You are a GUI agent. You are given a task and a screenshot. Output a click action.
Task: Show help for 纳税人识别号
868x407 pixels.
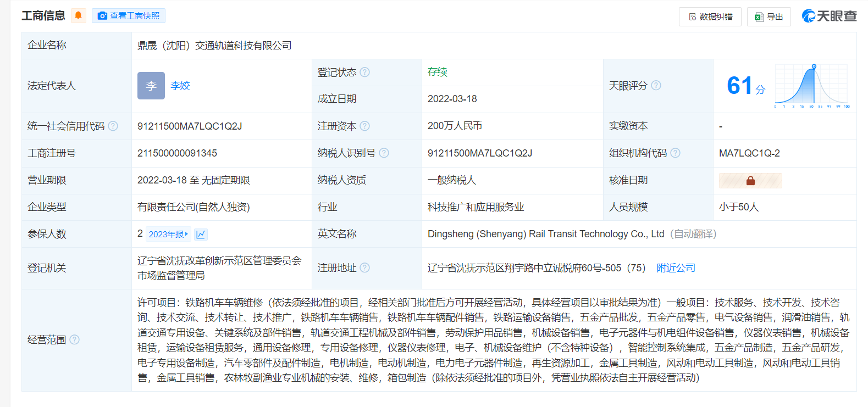pyautogui.click(x=384, y=153)
